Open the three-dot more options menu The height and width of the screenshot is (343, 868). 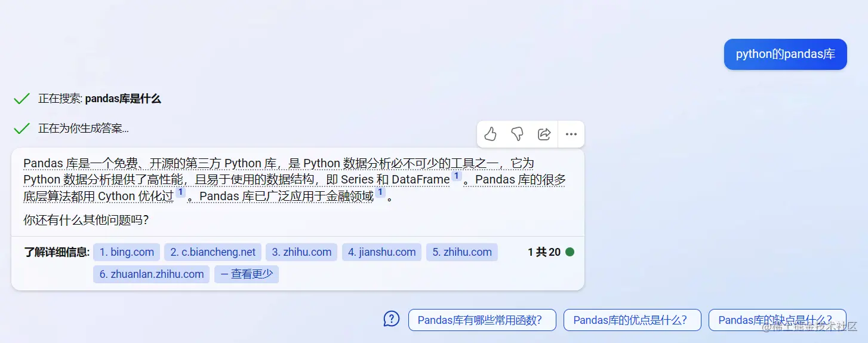click(571, 134)
